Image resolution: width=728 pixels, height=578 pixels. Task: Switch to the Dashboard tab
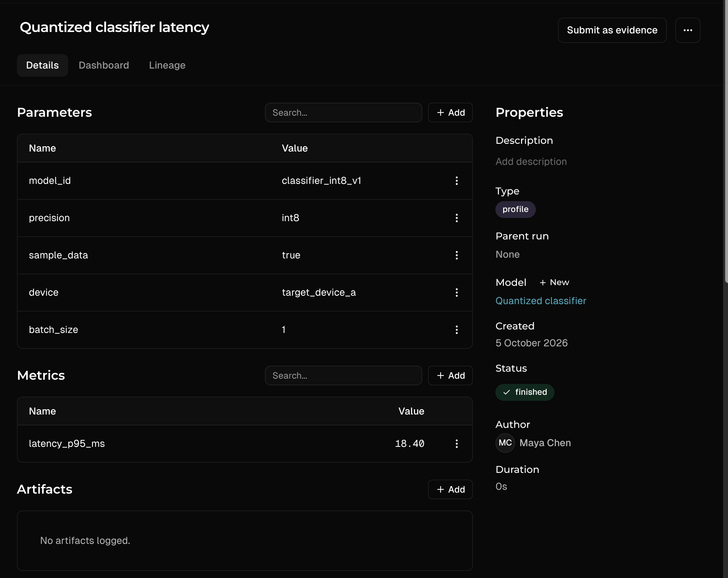104,65
